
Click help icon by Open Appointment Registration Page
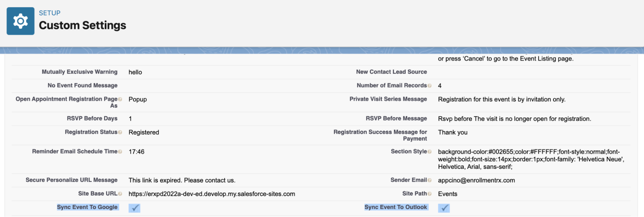pyautogui.click(x=120, y=99)
